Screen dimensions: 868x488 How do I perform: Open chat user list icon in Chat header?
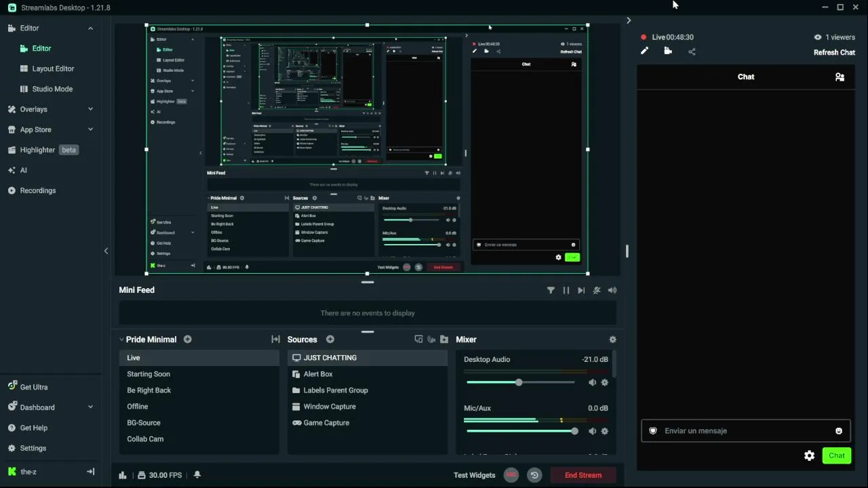pos(840,77)
